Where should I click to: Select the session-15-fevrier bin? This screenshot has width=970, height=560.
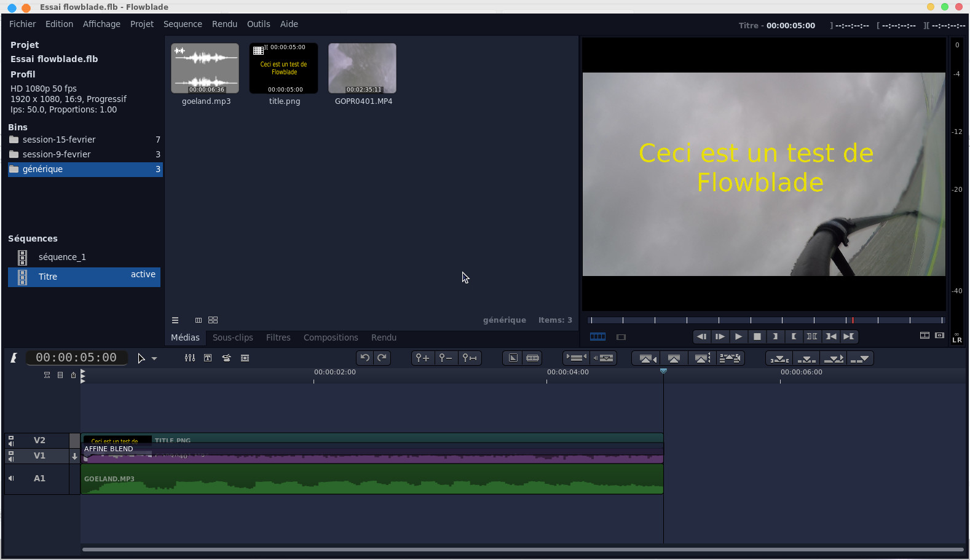pos(85,140)
